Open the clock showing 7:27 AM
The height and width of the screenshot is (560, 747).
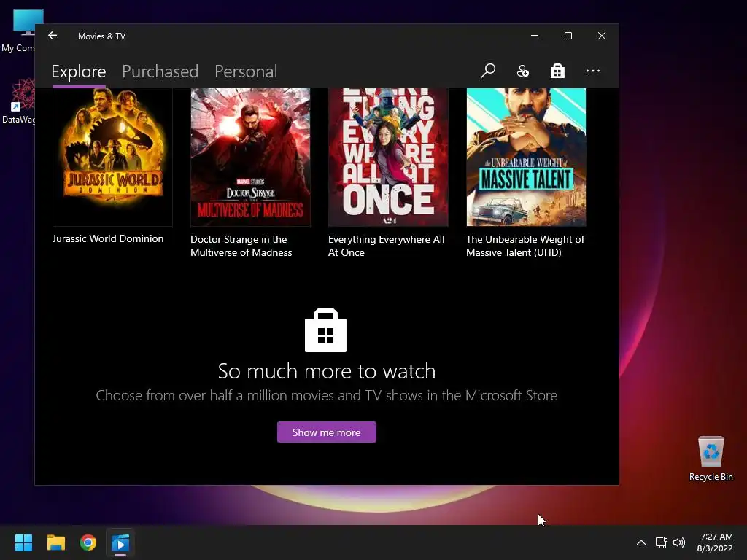[715, 542]
